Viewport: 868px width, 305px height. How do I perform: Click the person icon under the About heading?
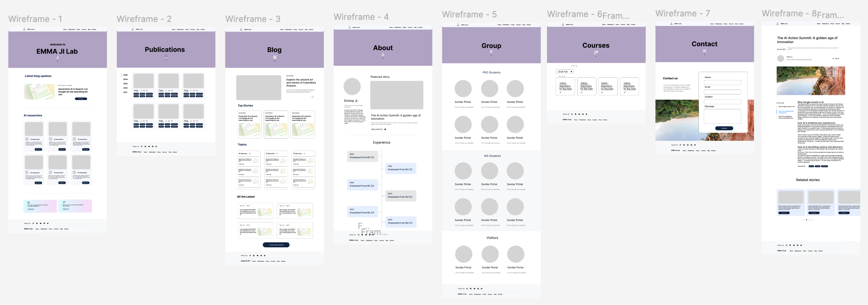tap(383, 55)
